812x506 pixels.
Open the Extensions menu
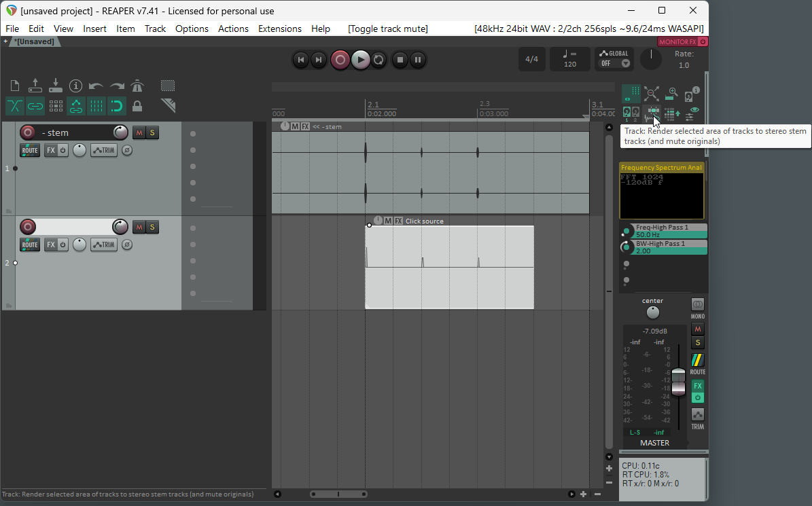pyautogui.click(x=279, y=29)
